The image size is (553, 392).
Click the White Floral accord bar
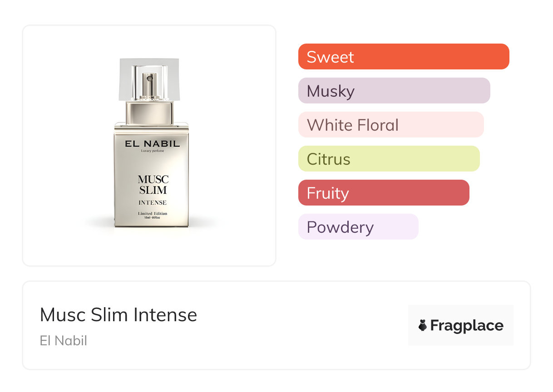pos(390,125)
